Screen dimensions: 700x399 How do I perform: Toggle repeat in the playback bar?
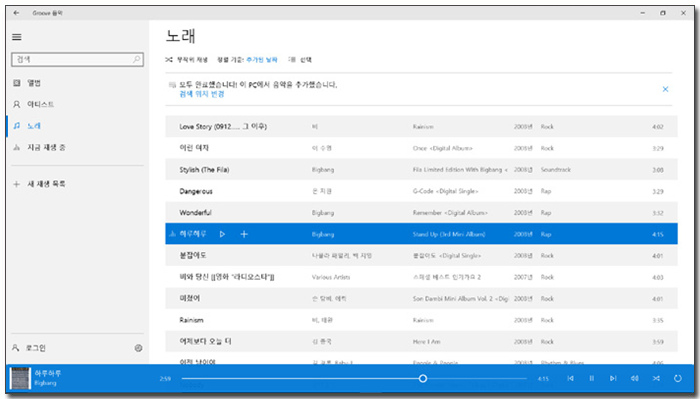coord(678,378)
